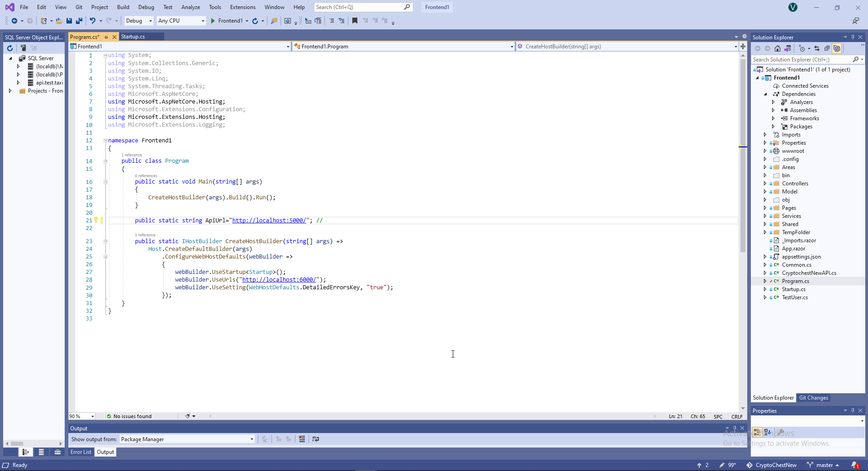
Task: Sync with Active Document in Solution Explorer
Action: [817, 48]
